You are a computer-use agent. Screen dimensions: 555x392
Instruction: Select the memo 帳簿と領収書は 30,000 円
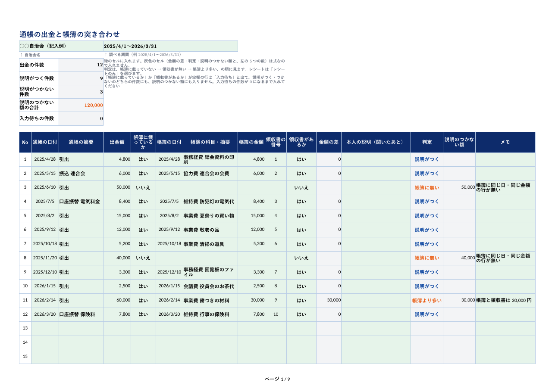click(x=505, y=301)
